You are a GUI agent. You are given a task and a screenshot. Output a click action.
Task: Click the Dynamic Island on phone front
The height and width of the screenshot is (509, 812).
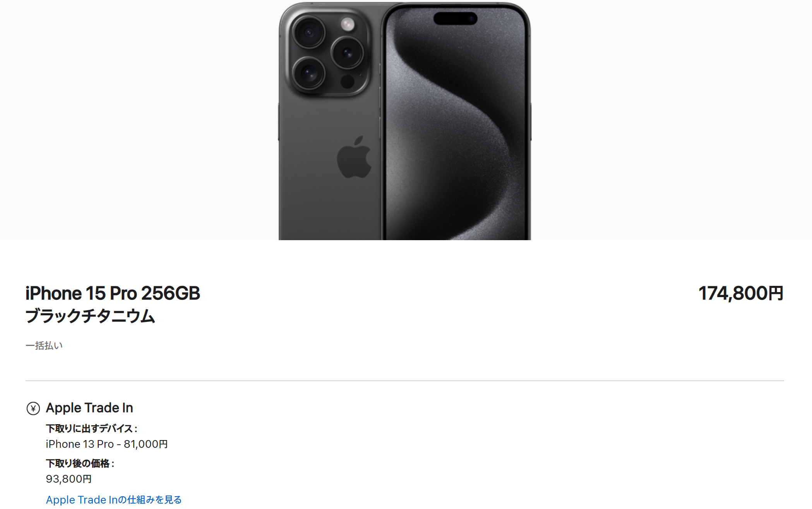click(455, 18)
